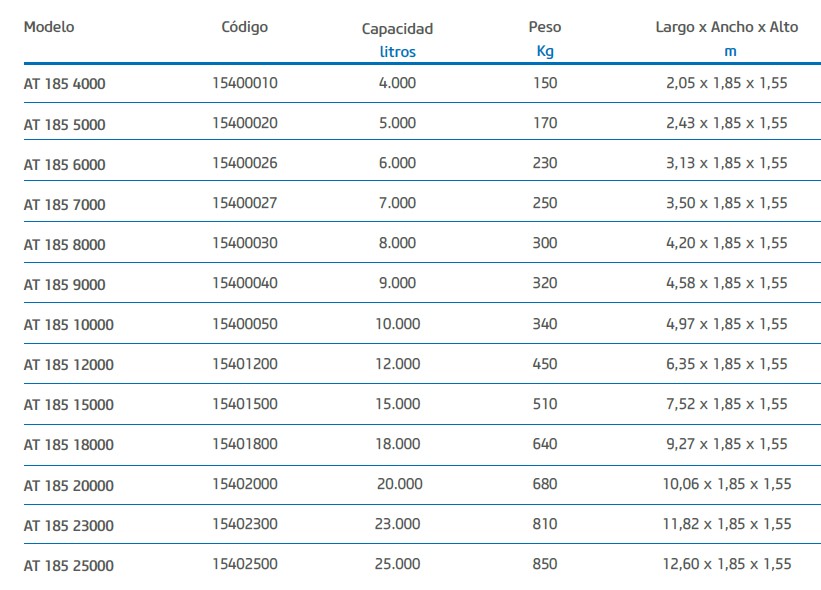Viewport: 821px width, 590px height.
Task: Select the Largo x Ancho x Alto header
Action: coord(726,27)
